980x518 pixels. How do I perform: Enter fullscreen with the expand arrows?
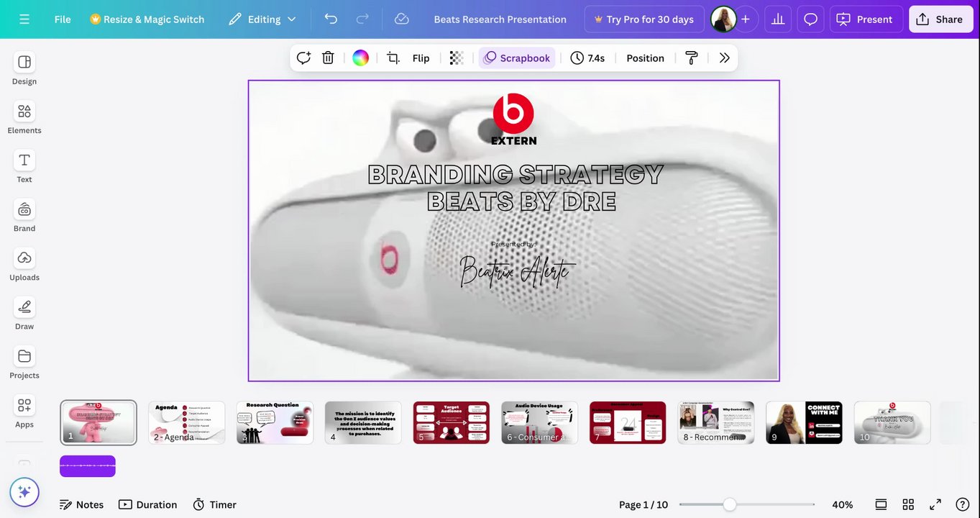[935, 505]
